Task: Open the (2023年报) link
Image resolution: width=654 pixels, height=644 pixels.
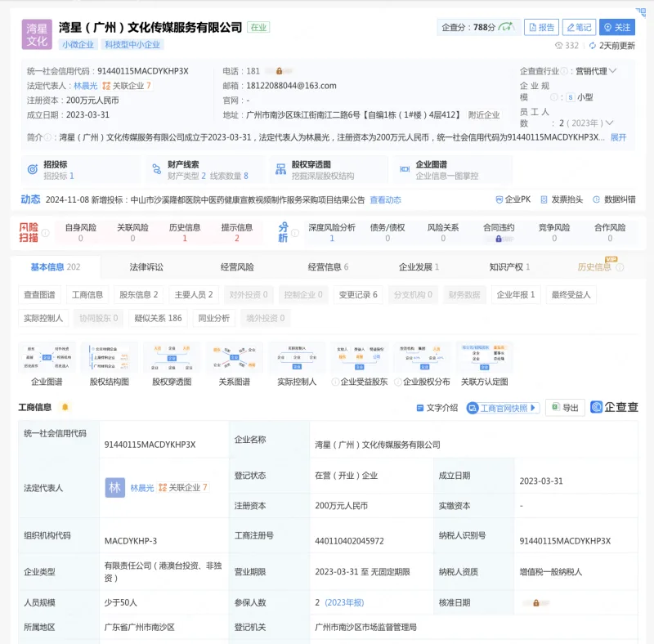Action: [344, 602]
